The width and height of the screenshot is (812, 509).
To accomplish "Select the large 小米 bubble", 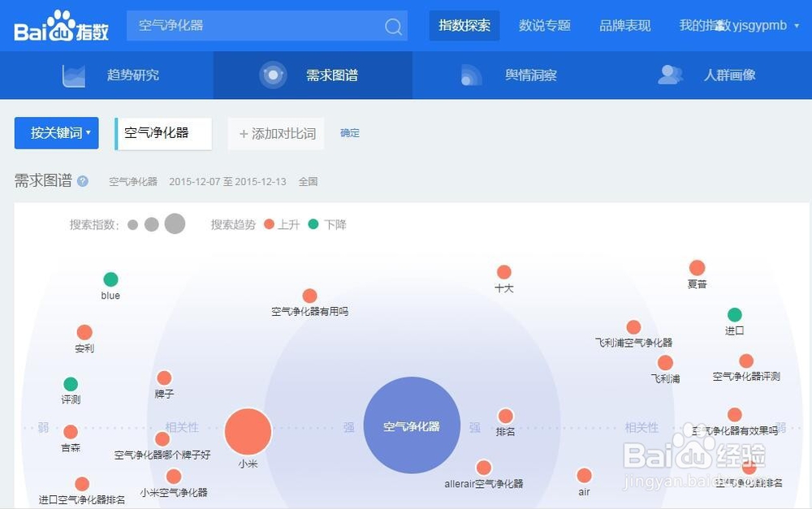I will pyautogui.click(x=248, y=432).
